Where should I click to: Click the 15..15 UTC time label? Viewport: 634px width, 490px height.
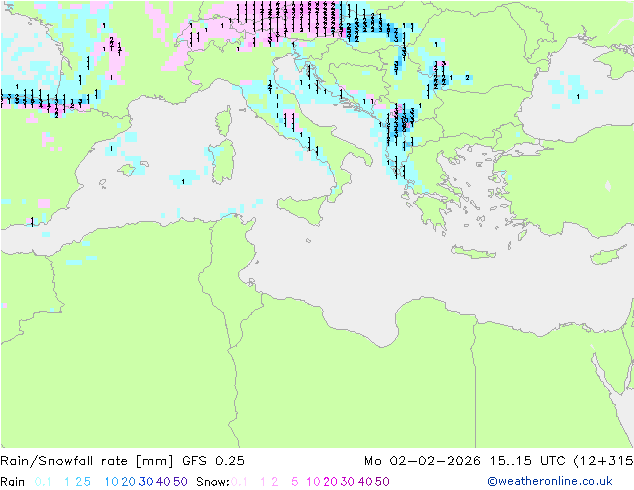tap(527, 461)
